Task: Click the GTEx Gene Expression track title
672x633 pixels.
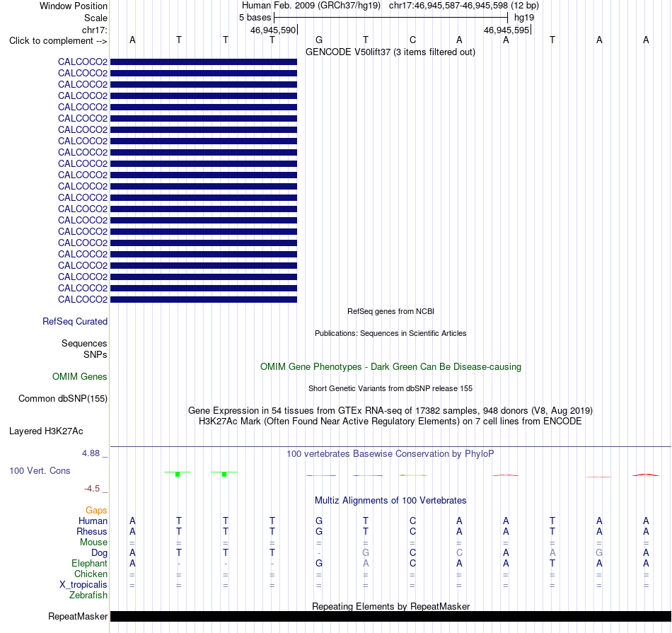Action: point(390,411)
